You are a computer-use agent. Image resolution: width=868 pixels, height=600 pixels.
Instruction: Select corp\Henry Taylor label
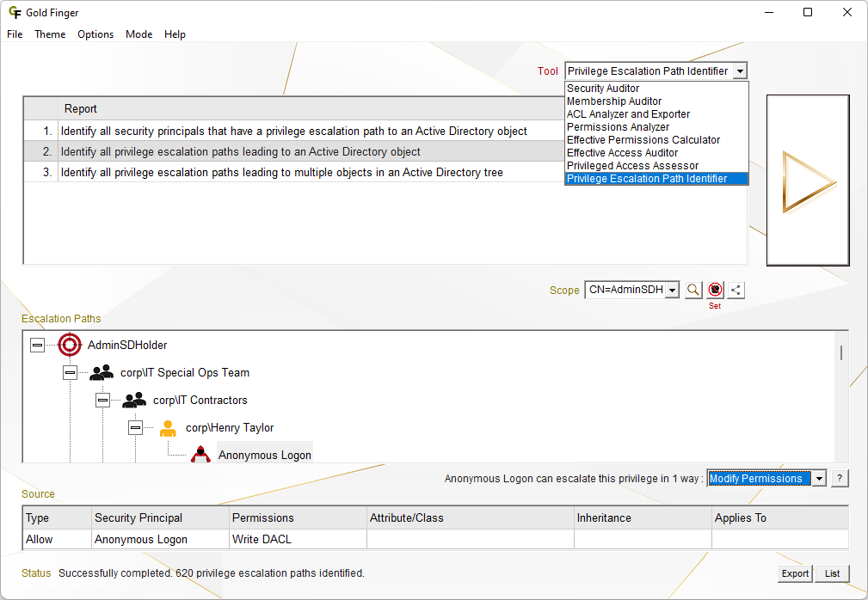coord(230,428)
